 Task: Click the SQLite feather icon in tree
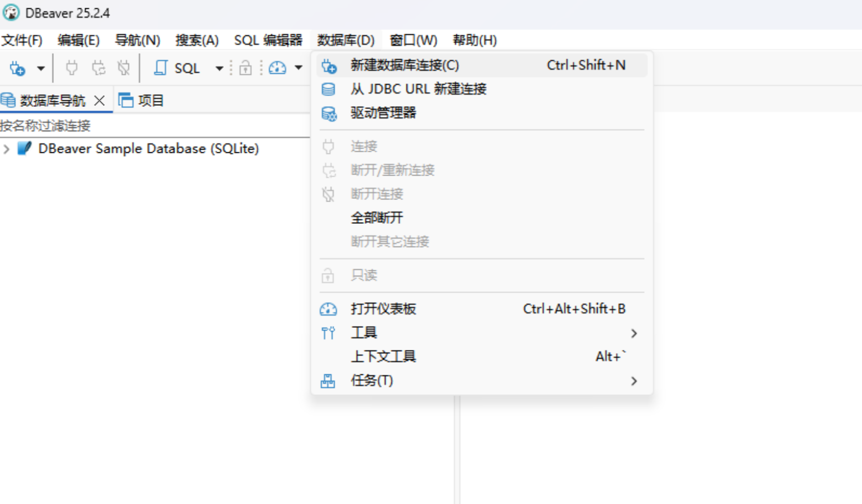click(24, 148)
